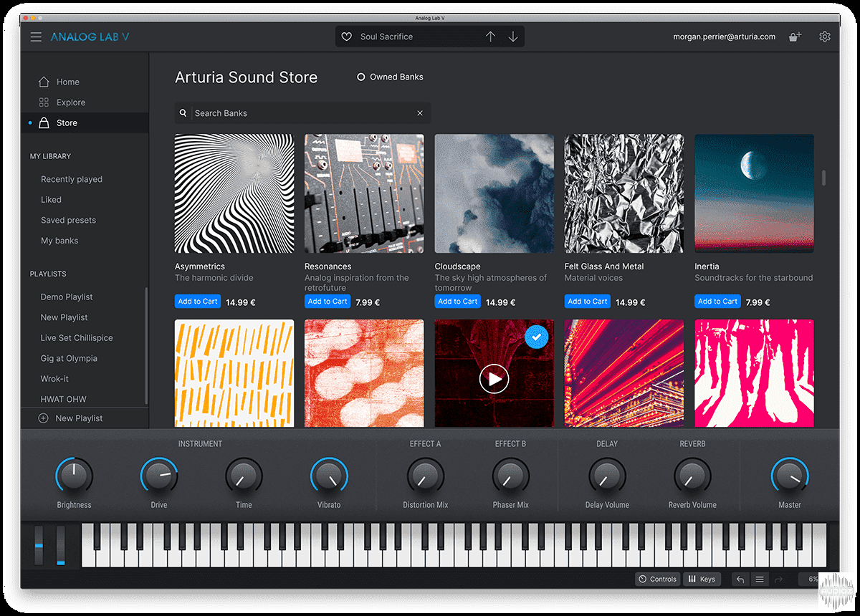Image resolution: width=860 pixels, height=616 pixels.
Task: Click the Reverb Volume knob
Action: point(692,476)
